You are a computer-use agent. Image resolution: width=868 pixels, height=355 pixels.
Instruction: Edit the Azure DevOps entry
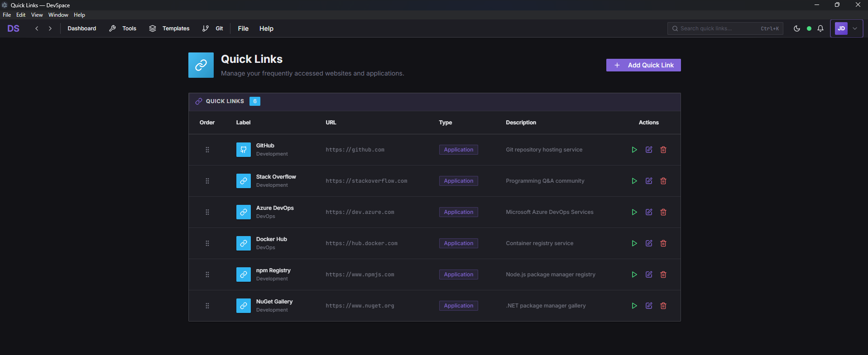pos(649,212)
